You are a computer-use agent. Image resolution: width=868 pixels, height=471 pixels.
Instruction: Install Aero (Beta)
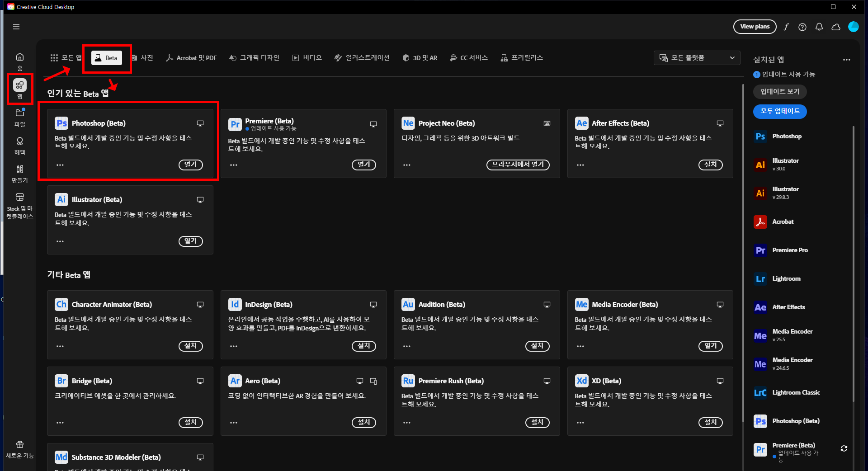[x=363, y=422]
